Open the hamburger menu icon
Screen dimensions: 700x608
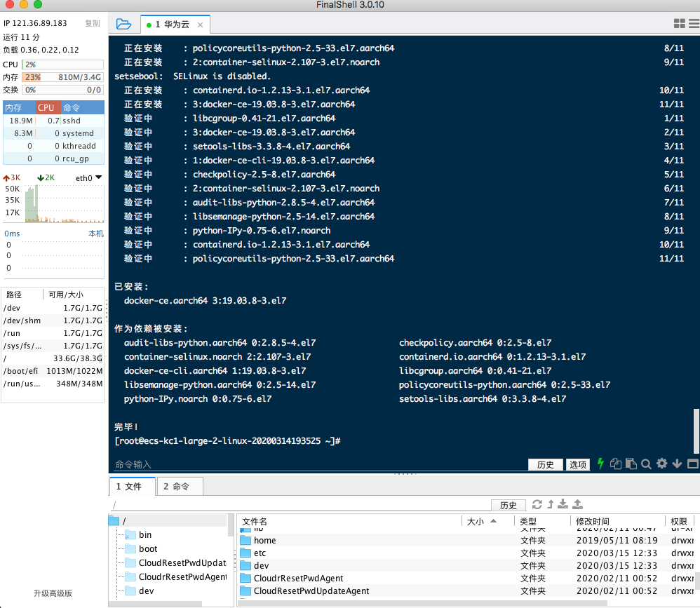pos(694,24)
